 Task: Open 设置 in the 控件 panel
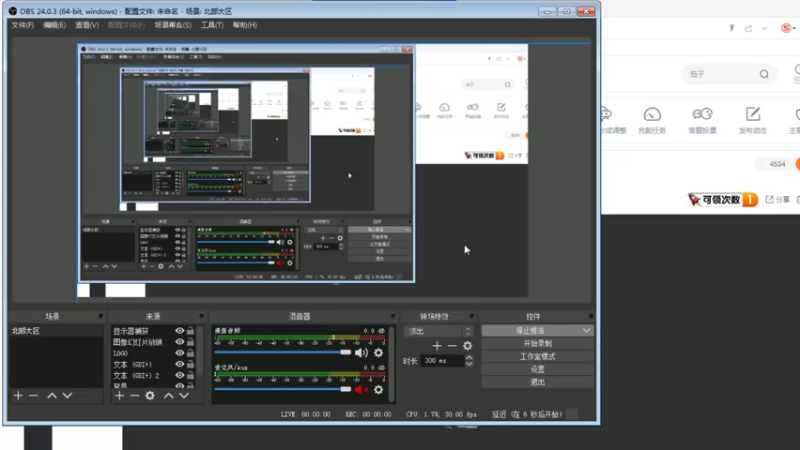tap(537, 369)
